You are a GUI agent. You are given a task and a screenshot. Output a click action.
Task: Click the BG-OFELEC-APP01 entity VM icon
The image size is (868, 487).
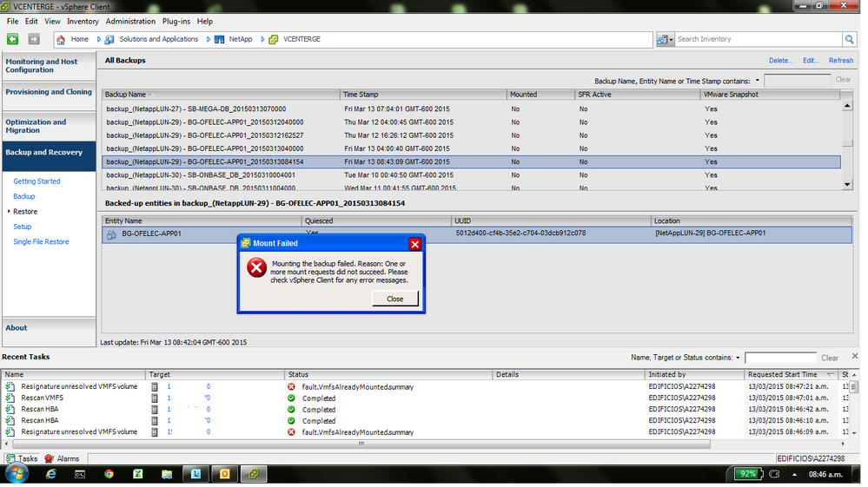click(x=112, y=237)
